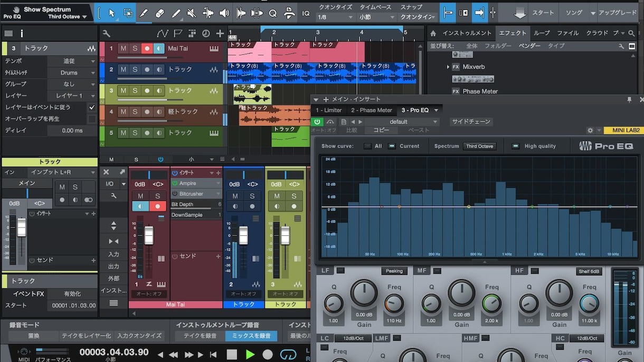
Task: Open the inspector info i icon
Action: [22, 33]
